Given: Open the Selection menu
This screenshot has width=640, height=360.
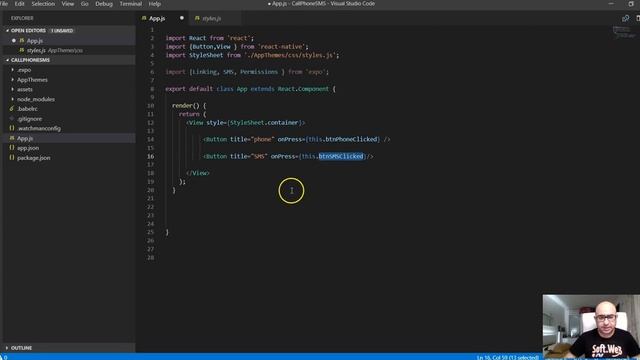Looking at the screenshot, I should pos(43,4).
